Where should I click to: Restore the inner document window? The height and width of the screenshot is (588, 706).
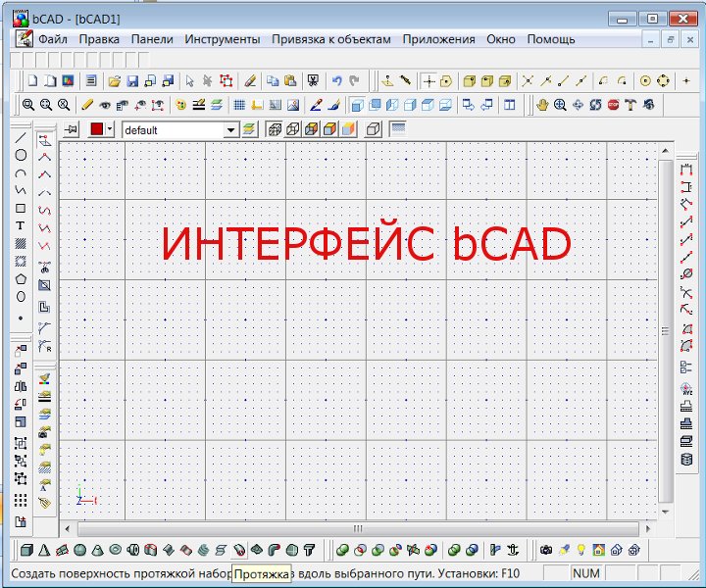pos(670,39)
